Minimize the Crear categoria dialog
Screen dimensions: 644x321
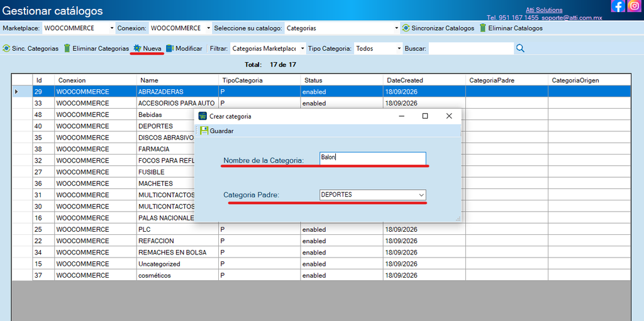click(x=402, y=116)
